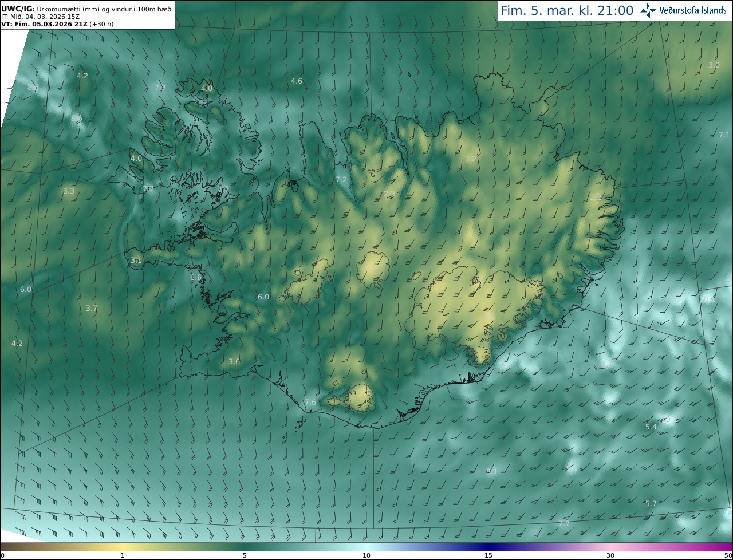Click the 7.6 value on the south coast
This screenshot has width=733, height=560.
pos(310,403)
